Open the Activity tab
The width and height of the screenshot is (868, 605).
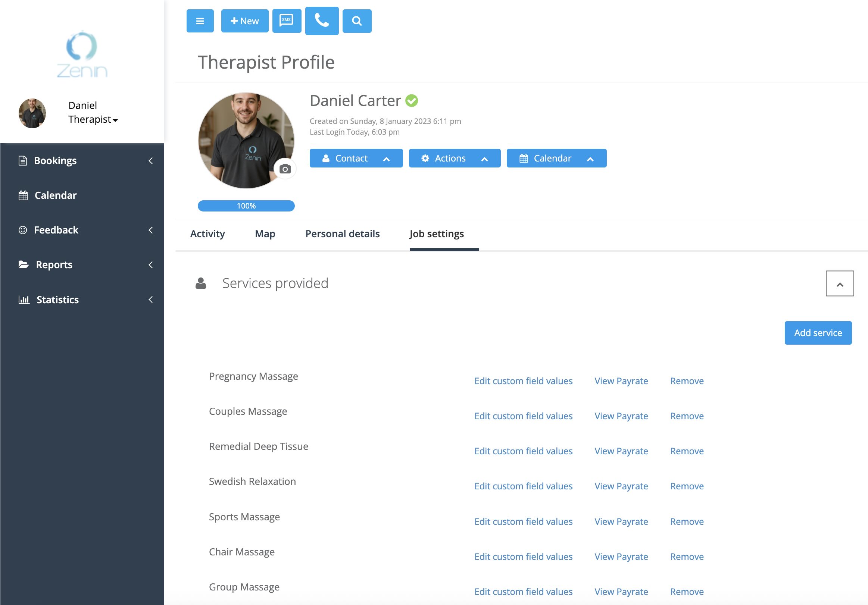pyautogui.click(x=207, y=233)
